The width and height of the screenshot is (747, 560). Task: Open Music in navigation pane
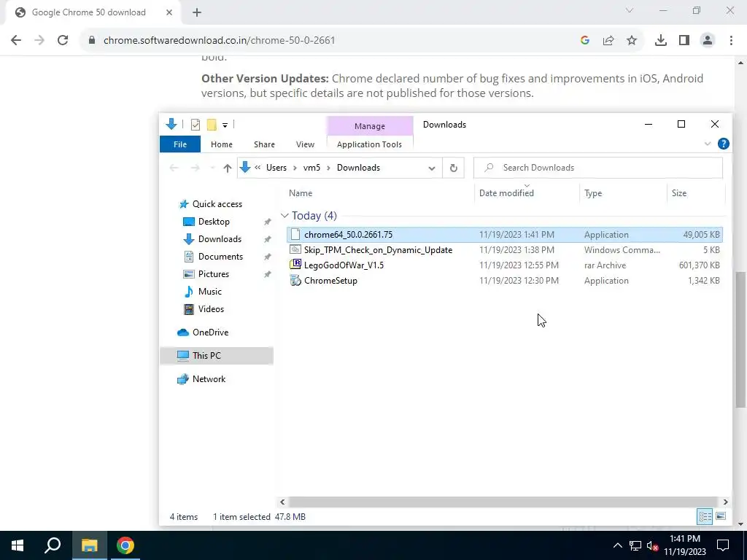pyautogui.click(x=209, y=292)
